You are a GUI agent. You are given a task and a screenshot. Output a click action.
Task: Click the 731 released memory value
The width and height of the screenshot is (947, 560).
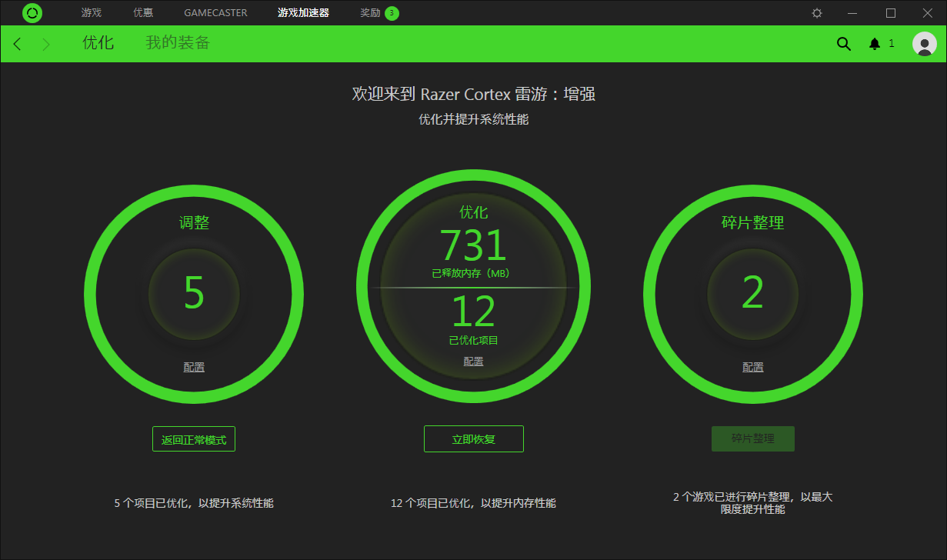474,246
